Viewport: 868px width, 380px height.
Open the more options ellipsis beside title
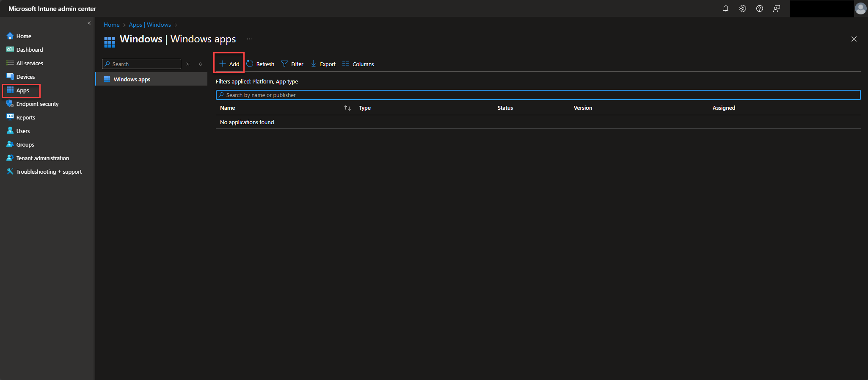(249, 39)
